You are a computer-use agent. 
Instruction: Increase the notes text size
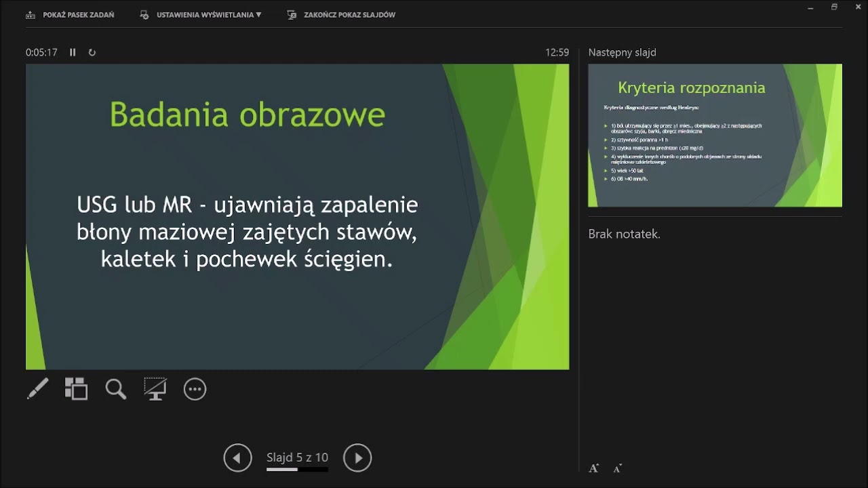pyautogui.click(x=594, y=468)
